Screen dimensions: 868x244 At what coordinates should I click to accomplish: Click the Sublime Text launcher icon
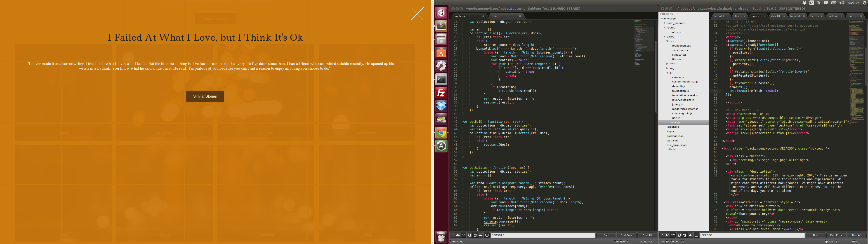(441, 26)
